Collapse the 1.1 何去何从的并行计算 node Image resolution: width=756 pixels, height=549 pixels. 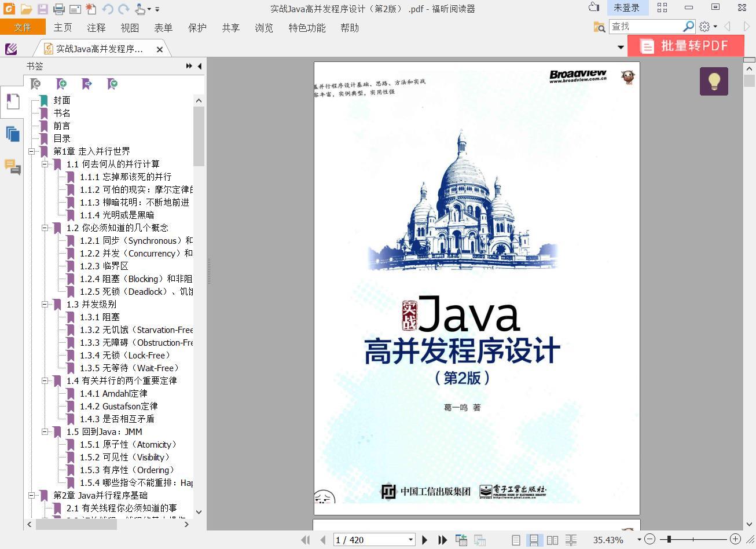click(45, 164)
